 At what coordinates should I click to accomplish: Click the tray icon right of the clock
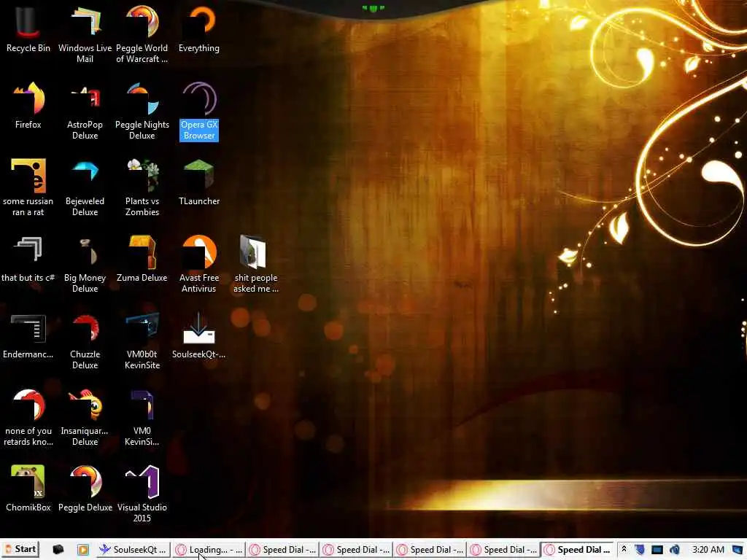point(738,550)
